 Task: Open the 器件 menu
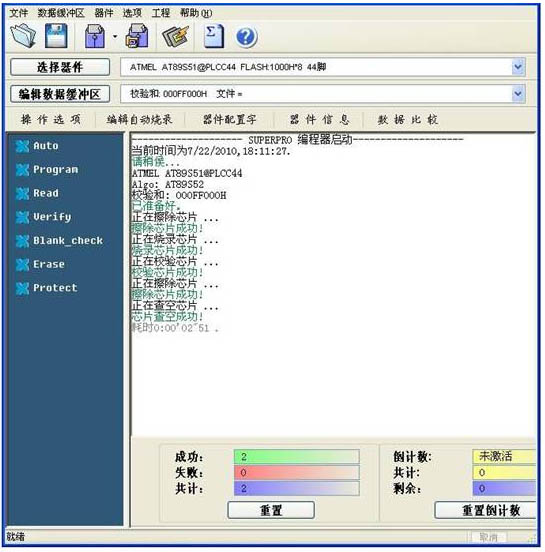click(x=104, y=13)
